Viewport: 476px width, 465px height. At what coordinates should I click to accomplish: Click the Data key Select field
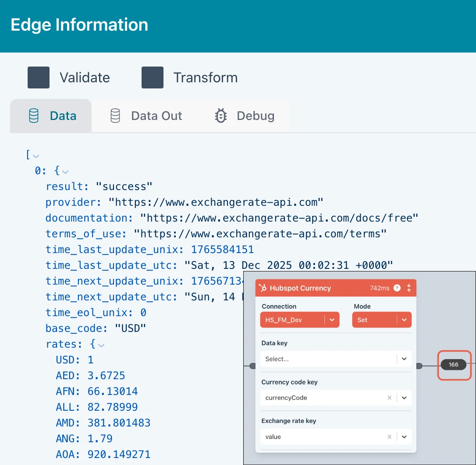point(329,359)
